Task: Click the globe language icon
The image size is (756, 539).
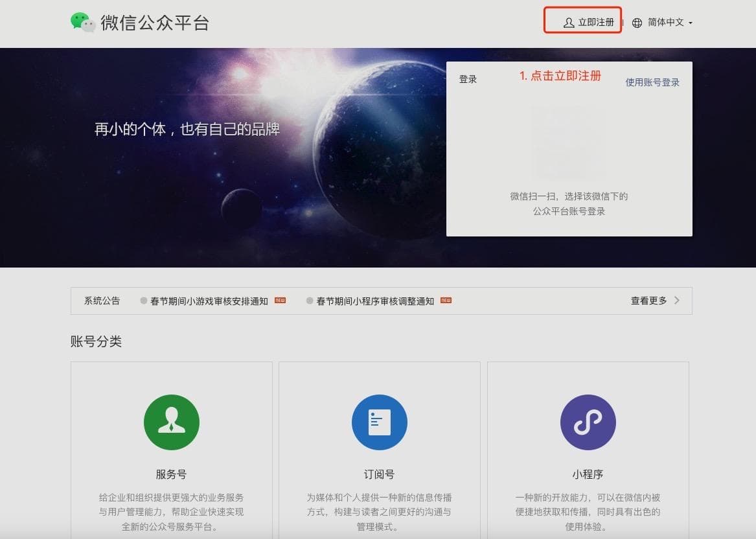Action: point(637,23)
